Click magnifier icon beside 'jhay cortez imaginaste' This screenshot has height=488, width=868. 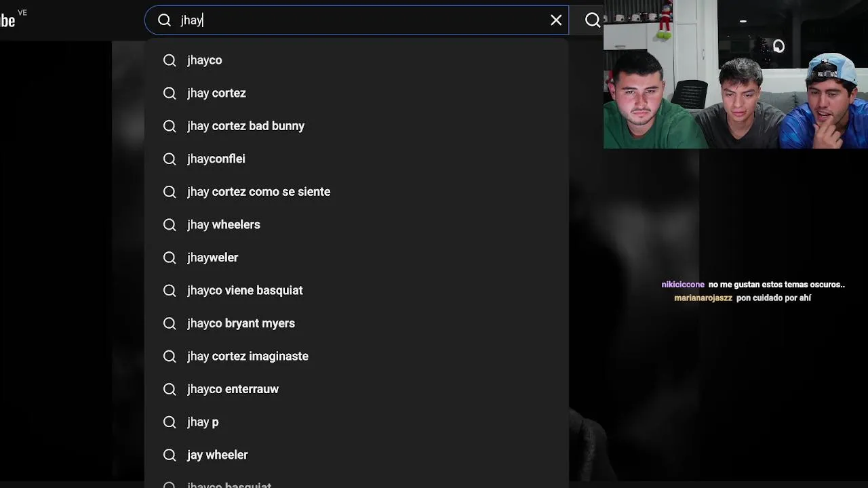pos(170,356)
